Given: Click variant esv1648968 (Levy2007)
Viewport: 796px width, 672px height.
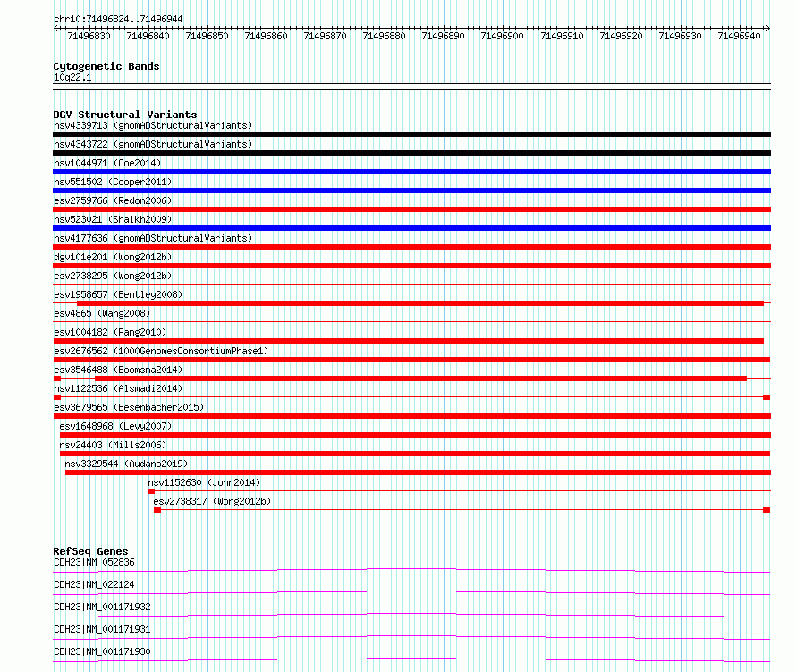Looking at the screenshot, I should 115,426.
